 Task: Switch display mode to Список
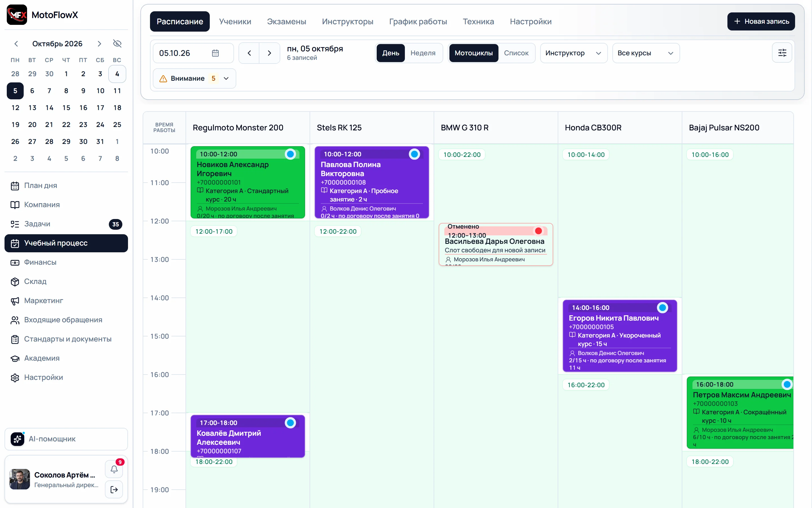[x=516, y=53]
